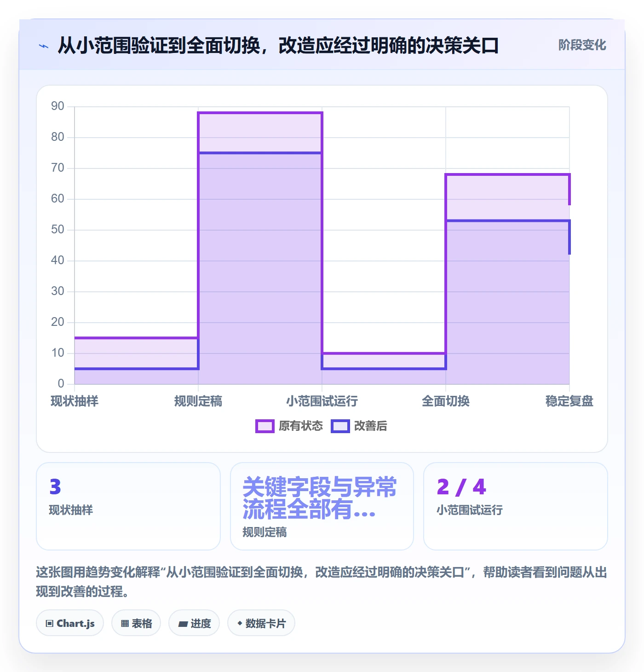
Task: Click the 进度 chip bar icon
Action: (183, 624)
